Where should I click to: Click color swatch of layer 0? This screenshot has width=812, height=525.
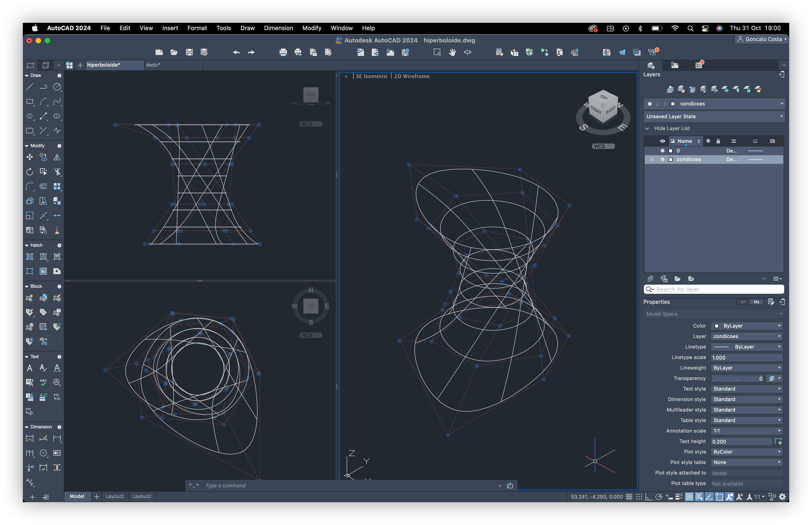[x=671, y=151]
